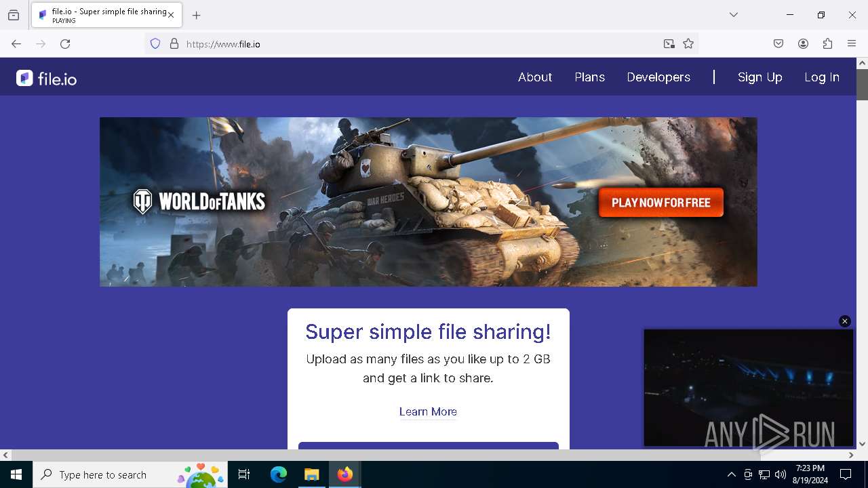The width and height of the screenshot is (868, 488).
Task: Click the vertical scrollbar up arrow
Action: pyautogui.click(x=862, y=63)
